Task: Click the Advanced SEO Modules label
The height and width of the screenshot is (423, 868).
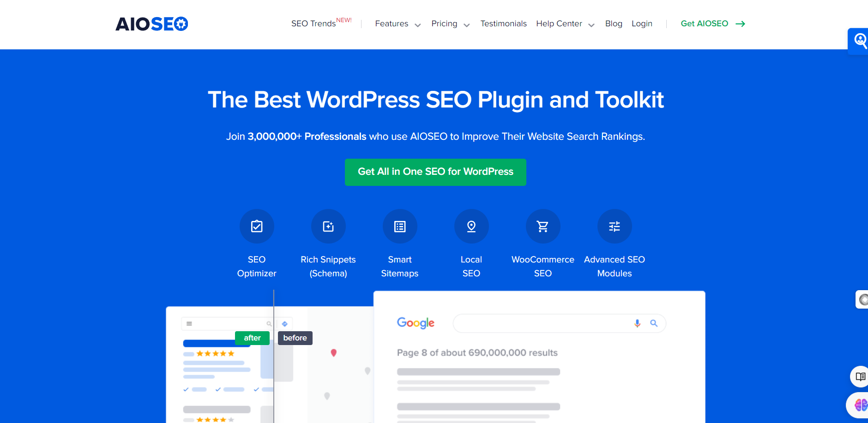Action: tap(615, 267)
